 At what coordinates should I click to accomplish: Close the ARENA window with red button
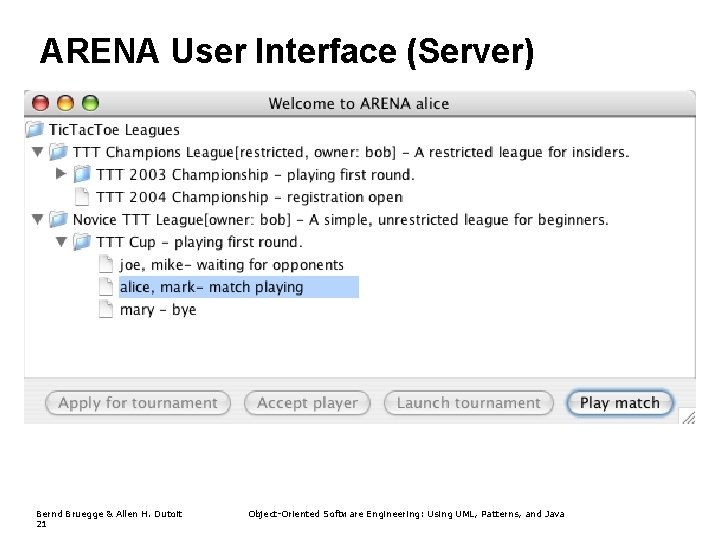tap(40, 103)
